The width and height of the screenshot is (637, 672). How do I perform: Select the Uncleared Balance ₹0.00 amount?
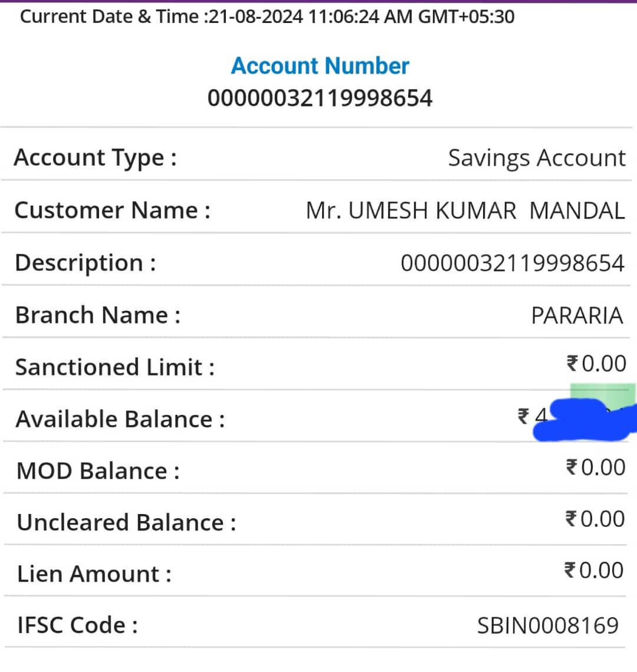coord(595,519)
